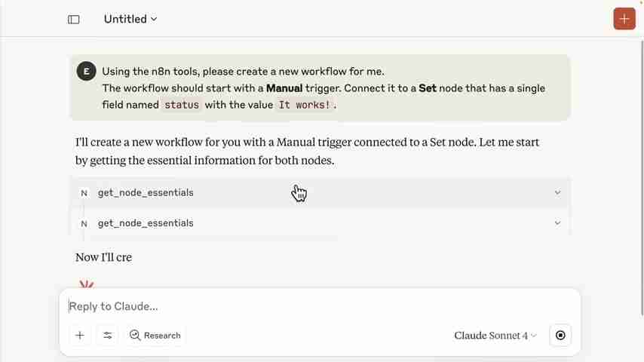The height and width of the screenshot is (362, 644).
Task: Stop the response with the stop button
Action: coord(560,336)
